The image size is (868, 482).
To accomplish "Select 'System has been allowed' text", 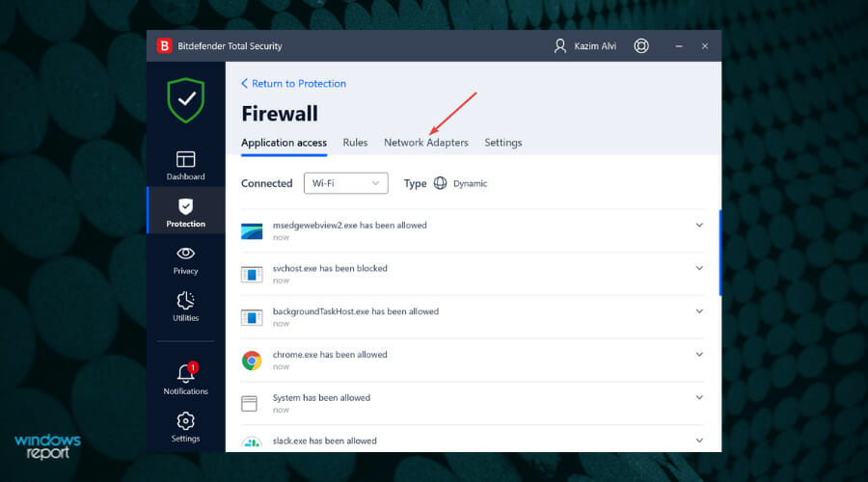I will [x=321, y=398].
